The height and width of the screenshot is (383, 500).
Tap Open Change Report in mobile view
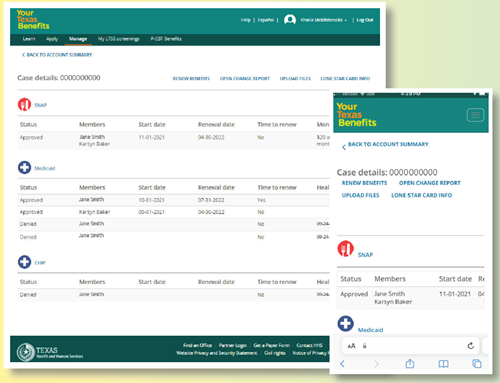(x=430, y=183)
